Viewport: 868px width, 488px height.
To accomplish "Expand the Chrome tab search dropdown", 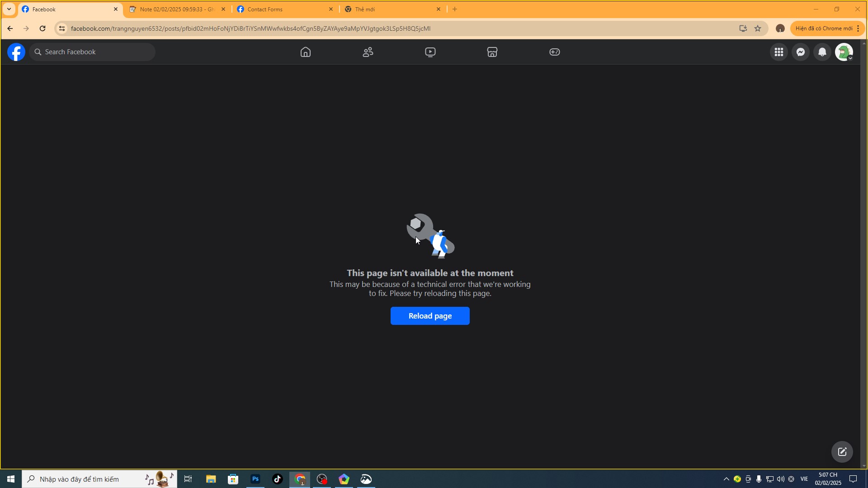I will (9, 9).
